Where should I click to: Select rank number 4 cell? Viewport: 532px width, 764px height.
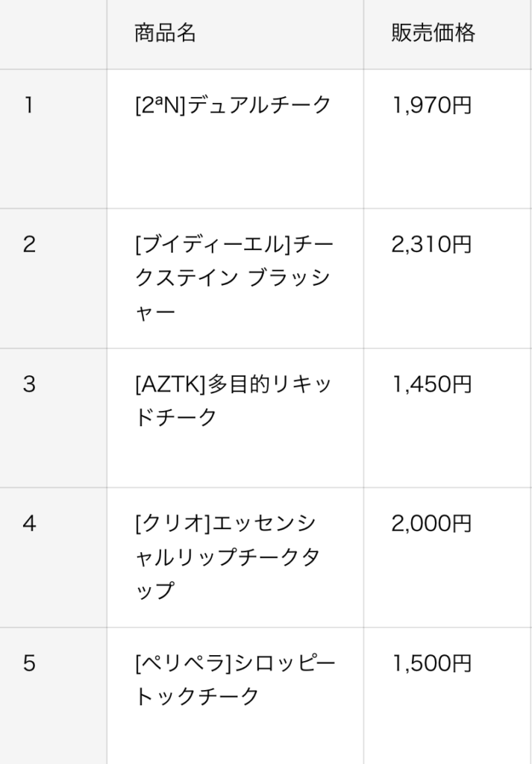(29, 524)
